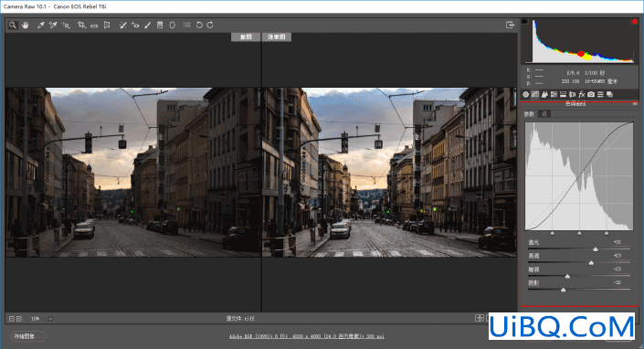
Task: Open the Camera Calibration panel
Action: tap(591, 94)
